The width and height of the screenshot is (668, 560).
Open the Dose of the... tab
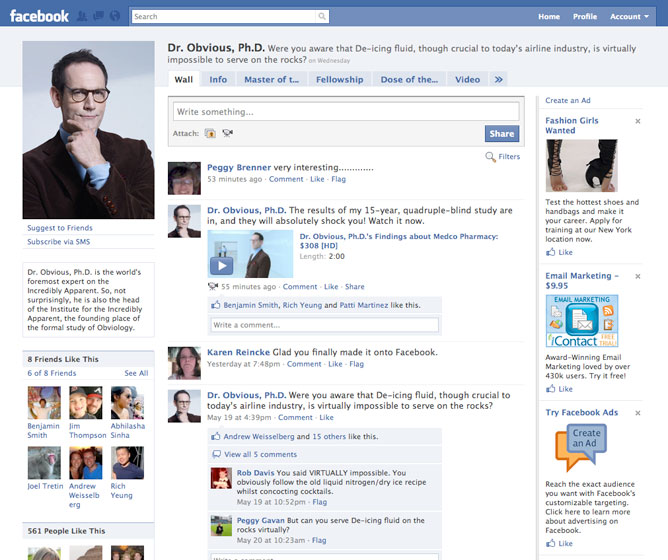click(x=409, y=79)
